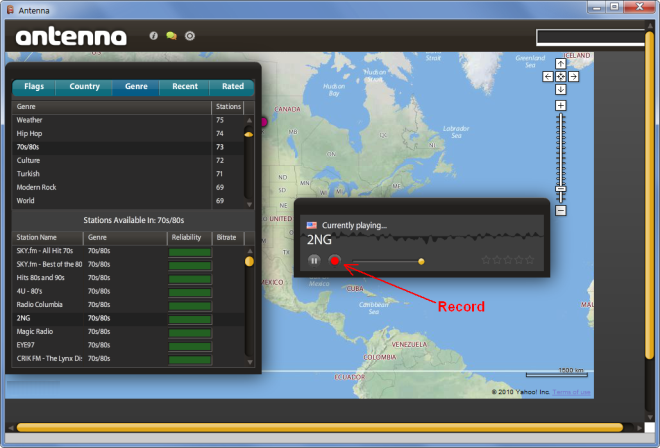The image size is (660, 448).
Task: Select the Weather genre row
Action: point(128,120)
